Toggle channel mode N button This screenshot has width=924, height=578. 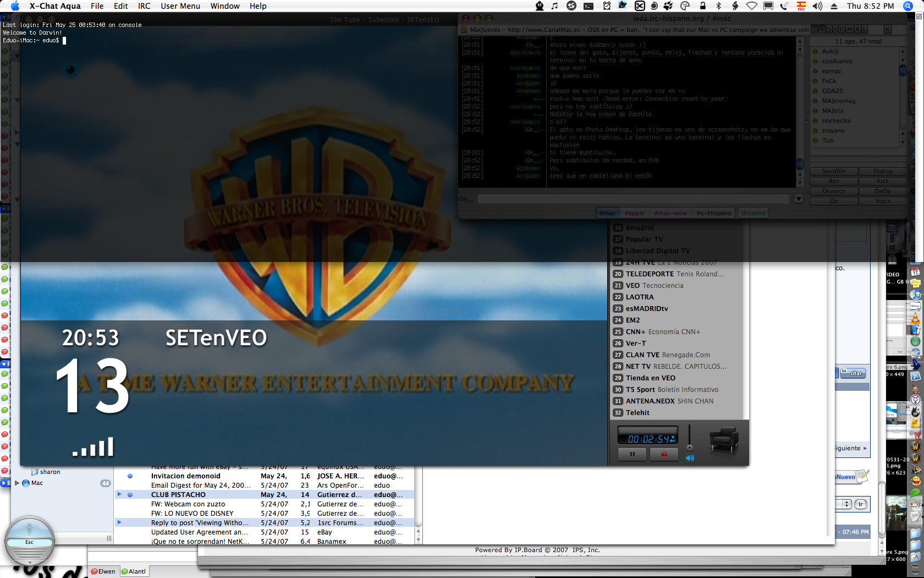coord(822,29)
